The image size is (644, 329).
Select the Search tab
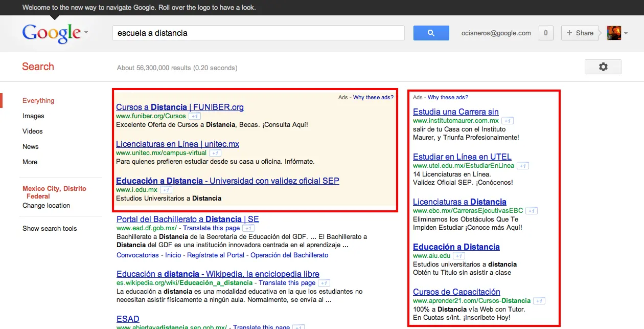38,67
